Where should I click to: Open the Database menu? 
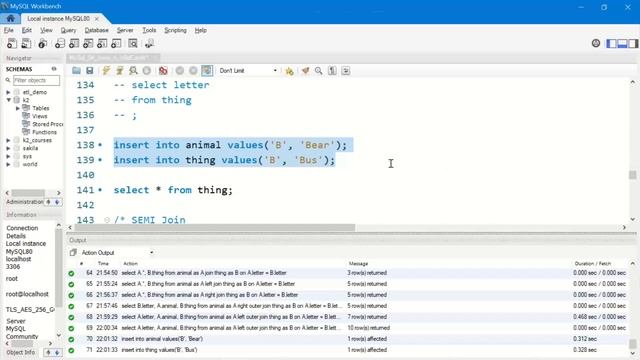pos(96,30)
